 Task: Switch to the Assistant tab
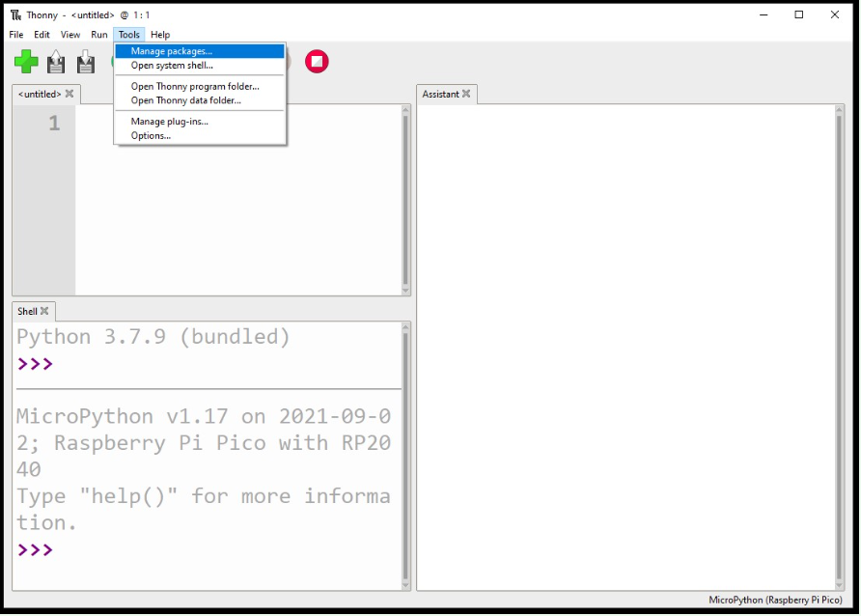441,94
